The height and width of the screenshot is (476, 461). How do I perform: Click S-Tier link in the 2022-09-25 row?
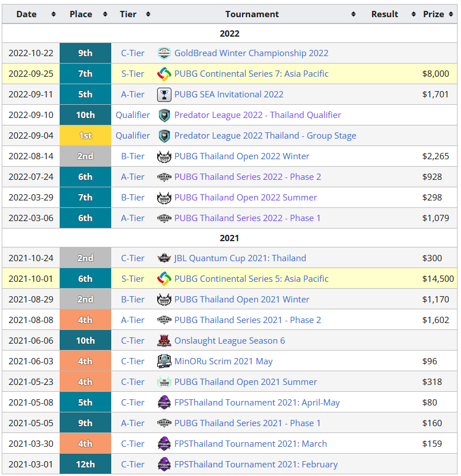click(133, 74)
